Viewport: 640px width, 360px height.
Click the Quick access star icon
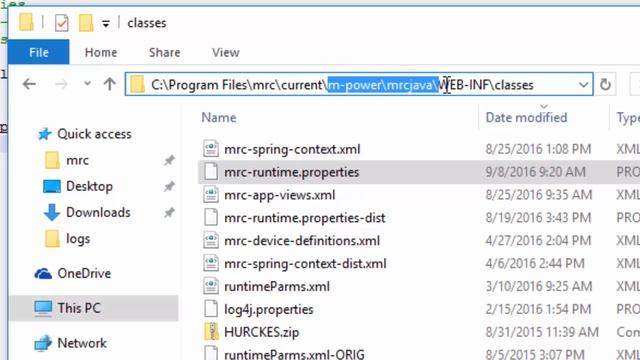[44, 134]
